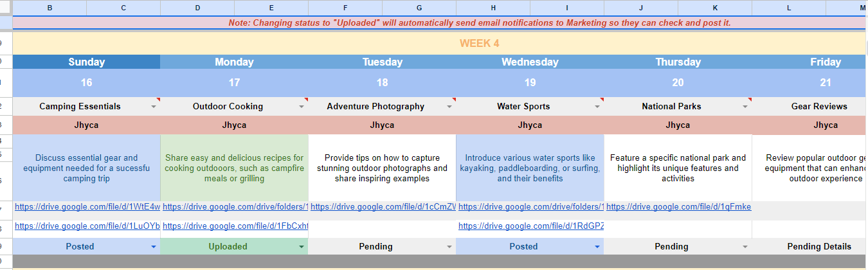Expand the Outdoor Cooking topic dropdown
The width and height of the screenshot is (868, 270).
coord(302,107)
